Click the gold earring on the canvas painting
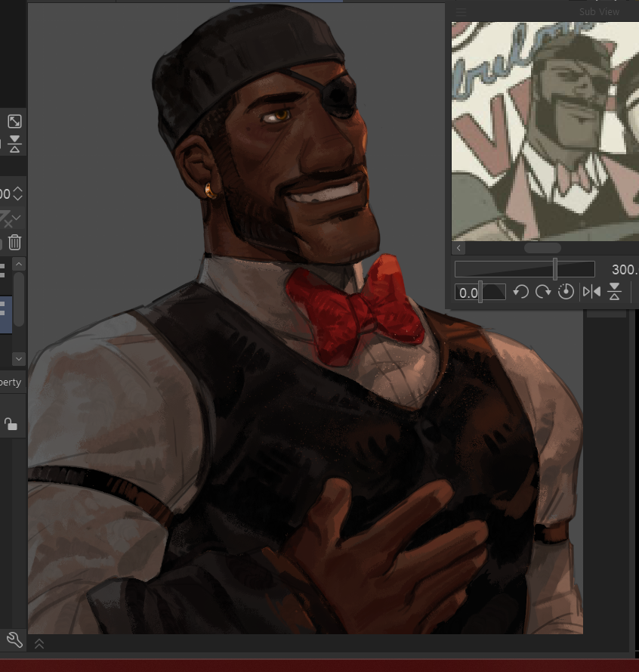639x672 pixels. [x=210, y=191]
